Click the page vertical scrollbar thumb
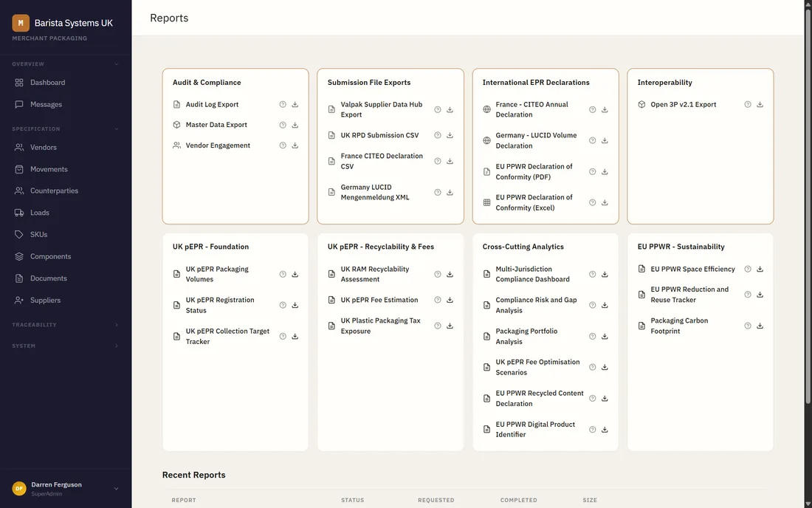This screenshot has height=508, width=812. click(808, 206)
